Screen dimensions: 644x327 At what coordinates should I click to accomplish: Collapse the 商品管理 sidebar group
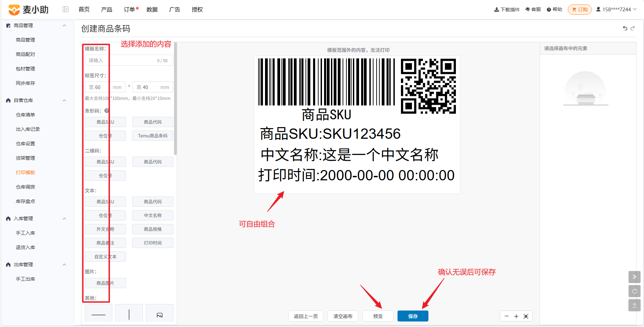[64, 25]
